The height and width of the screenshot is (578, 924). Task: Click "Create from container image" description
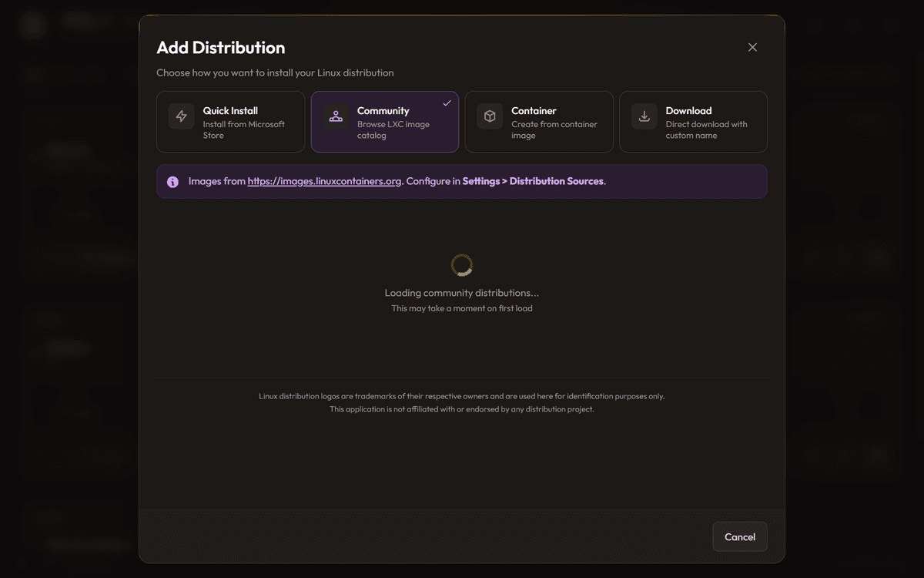[x=554, y=129]
